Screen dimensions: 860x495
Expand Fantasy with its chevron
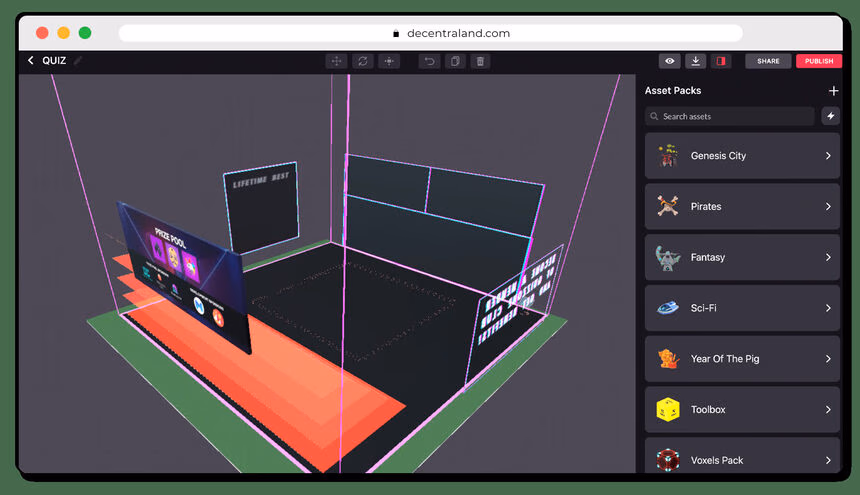(828, 257)
